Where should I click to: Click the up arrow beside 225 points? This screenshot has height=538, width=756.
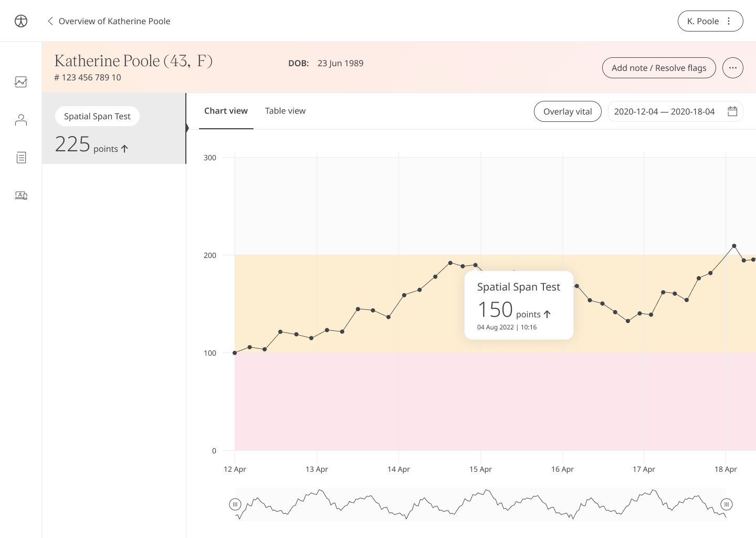124,149
